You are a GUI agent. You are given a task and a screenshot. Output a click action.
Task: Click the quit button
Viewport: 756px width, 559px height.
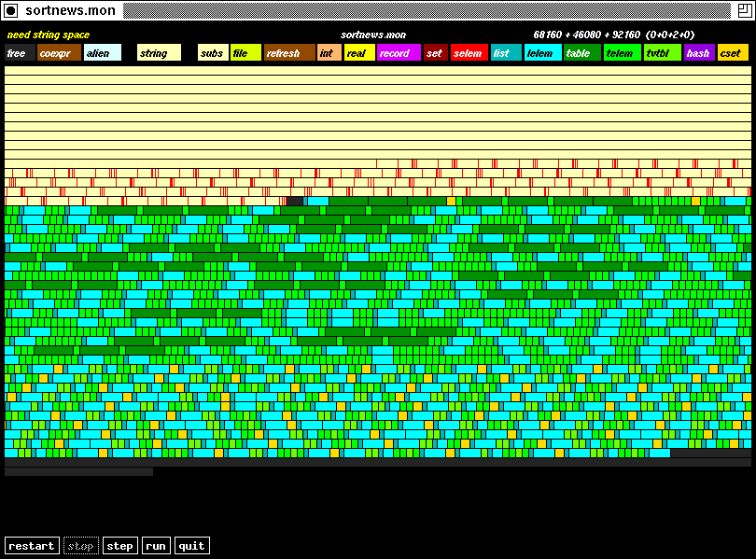coord(191,546)
